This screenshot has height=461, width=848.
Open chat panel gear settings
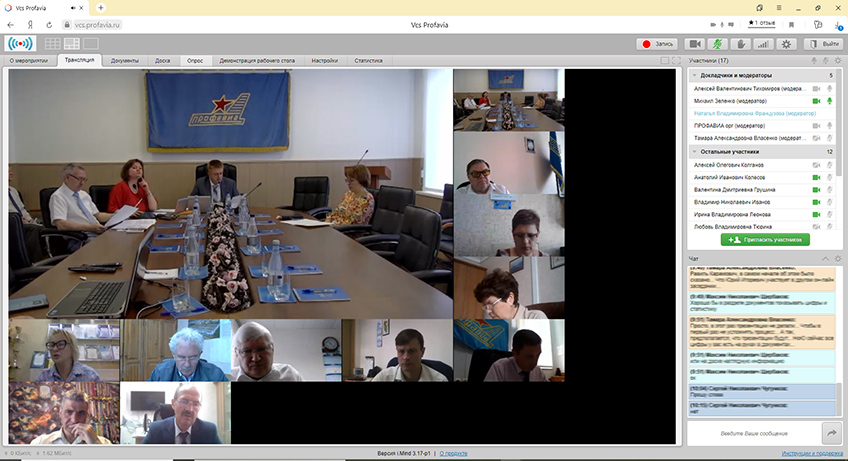coord(838,259)
